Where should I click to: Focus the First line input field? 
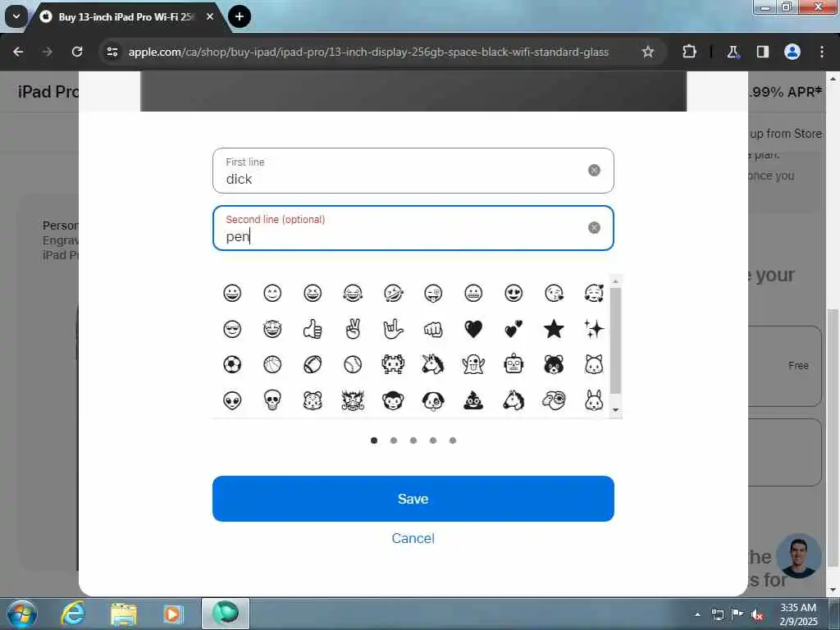click(x=413, y=171)
